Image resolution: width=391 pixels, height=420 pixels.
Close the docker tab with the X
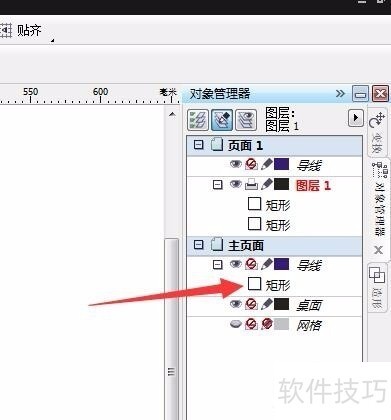[378, 250]
